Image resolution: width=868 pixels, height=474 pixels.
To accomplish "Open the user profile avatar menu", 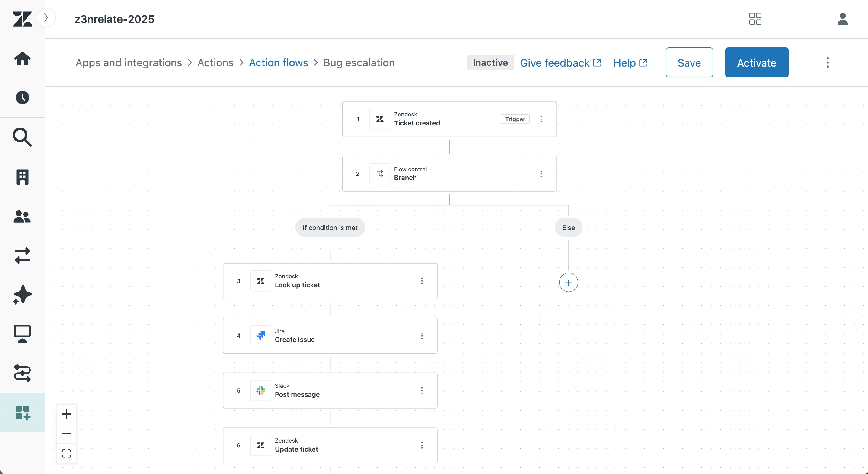I will click(x=842, y=19).
